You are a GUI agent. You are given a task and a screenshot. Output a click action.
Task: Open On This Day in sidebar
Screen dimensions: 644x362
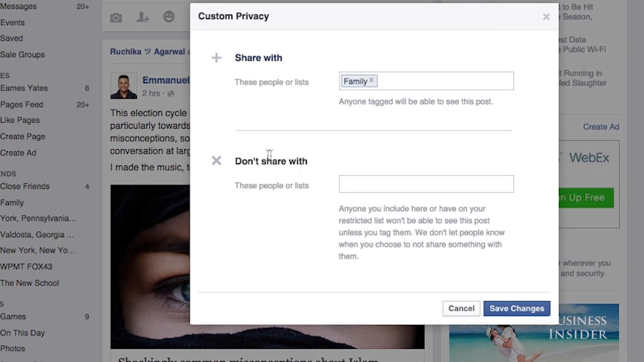[x=22, y=333]
